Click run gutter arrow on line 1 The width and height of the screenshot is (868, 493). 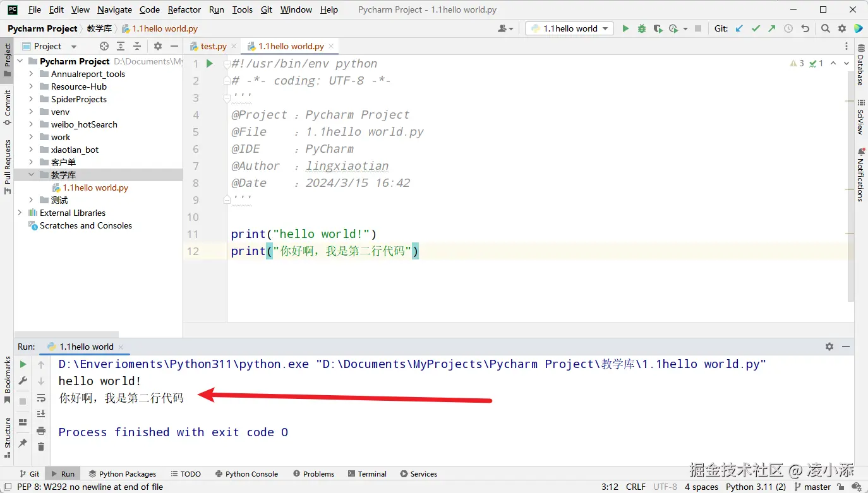210,64
